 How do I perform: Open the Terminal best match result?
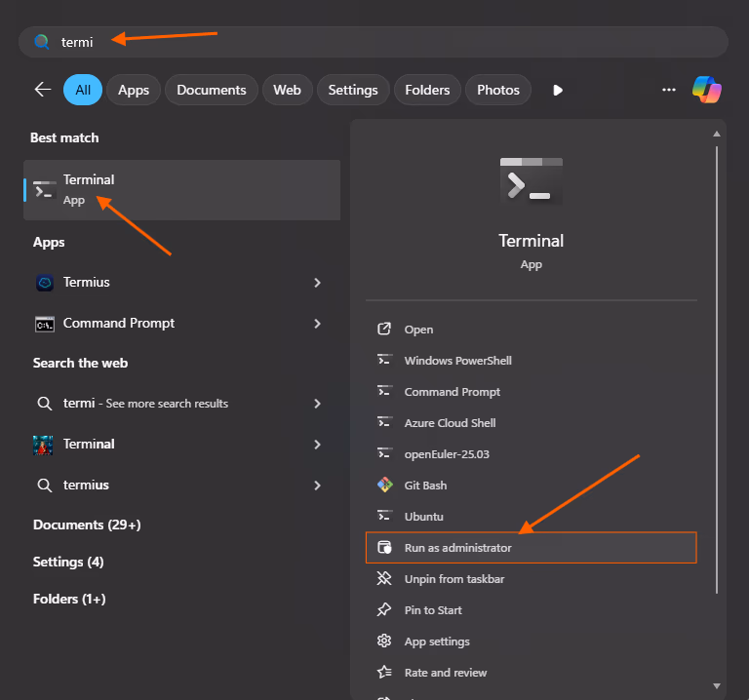coord(182,190)
